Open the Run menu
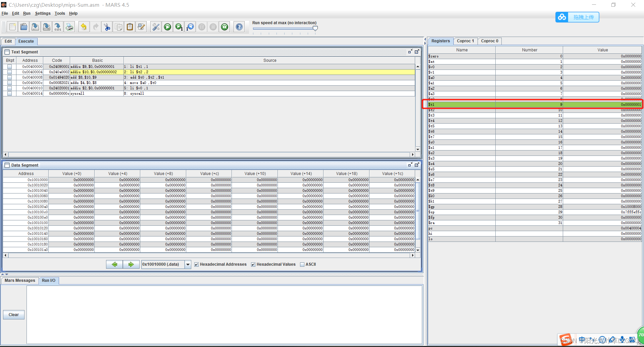Viewport: 644px width, 347px height. (27, 13)
